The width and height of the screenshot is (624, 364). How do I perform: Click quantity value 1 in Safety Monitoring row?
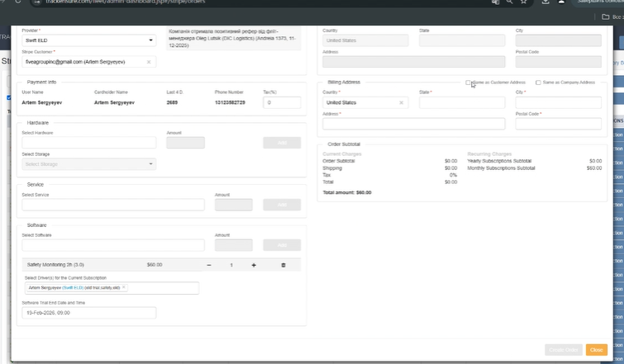[231, 265]
